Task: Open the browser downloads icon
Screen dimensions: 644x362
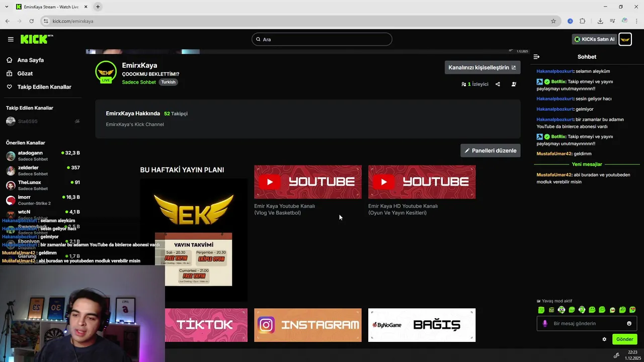Action: (600, 21)
